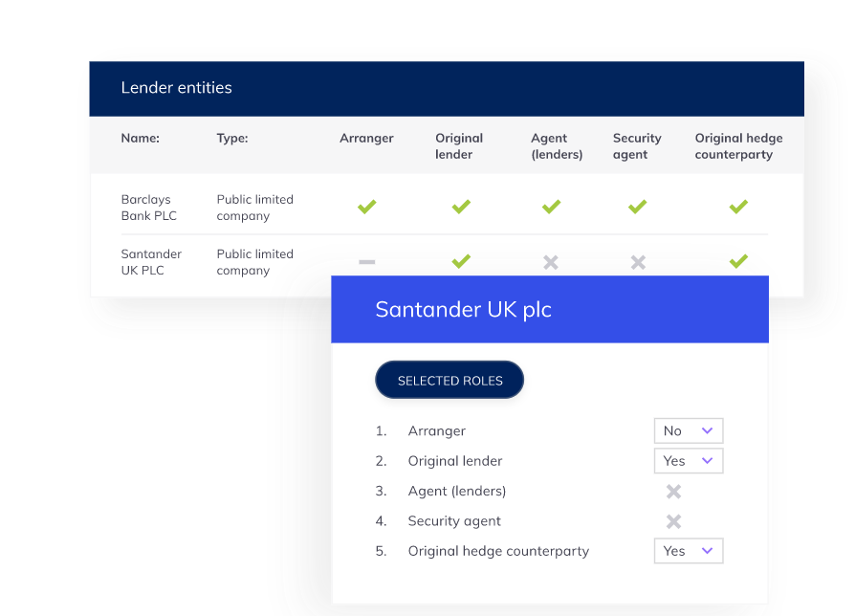Click Barclays Security agent checkmark

[x=638, y=207]
